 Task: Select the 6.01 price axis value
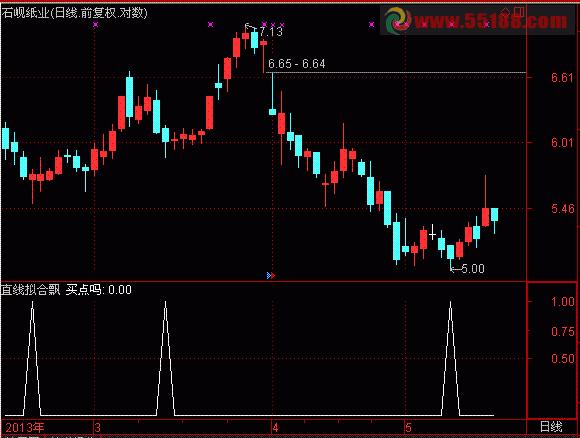point(562,142)
